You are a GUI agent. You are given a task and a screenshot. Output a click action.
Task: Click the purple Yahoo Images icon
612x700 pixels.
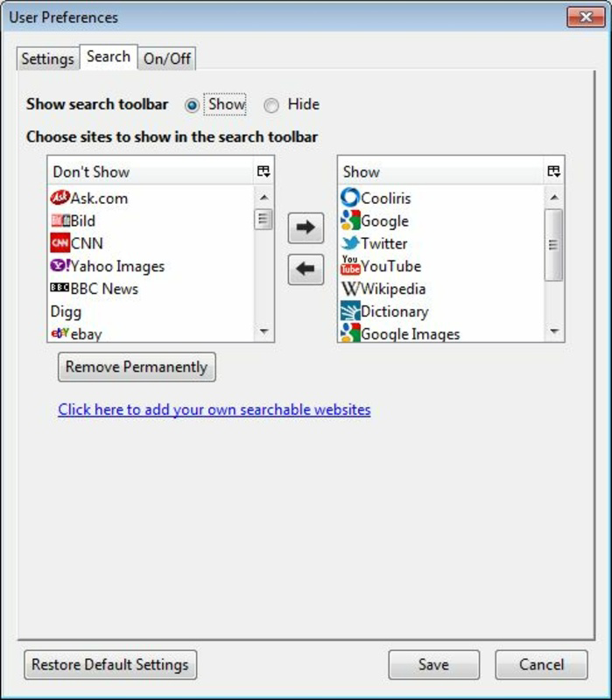(x=60, y=266)
